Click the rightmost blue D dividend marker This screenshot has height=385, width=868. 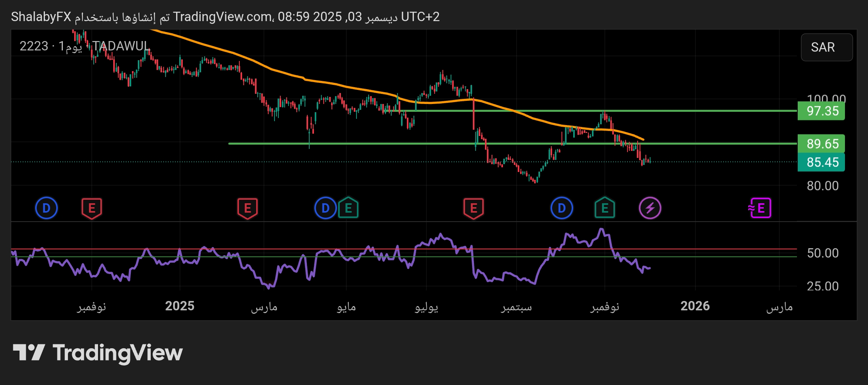point(561,208)
